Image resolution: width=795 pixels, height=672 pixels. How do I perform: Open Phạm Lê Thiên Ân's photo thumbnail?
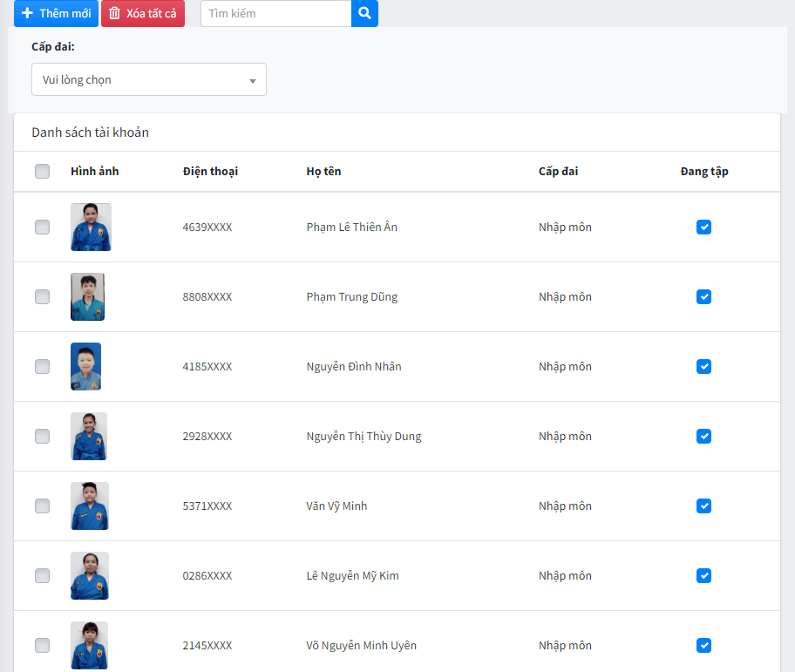click(x=91, y=227)
